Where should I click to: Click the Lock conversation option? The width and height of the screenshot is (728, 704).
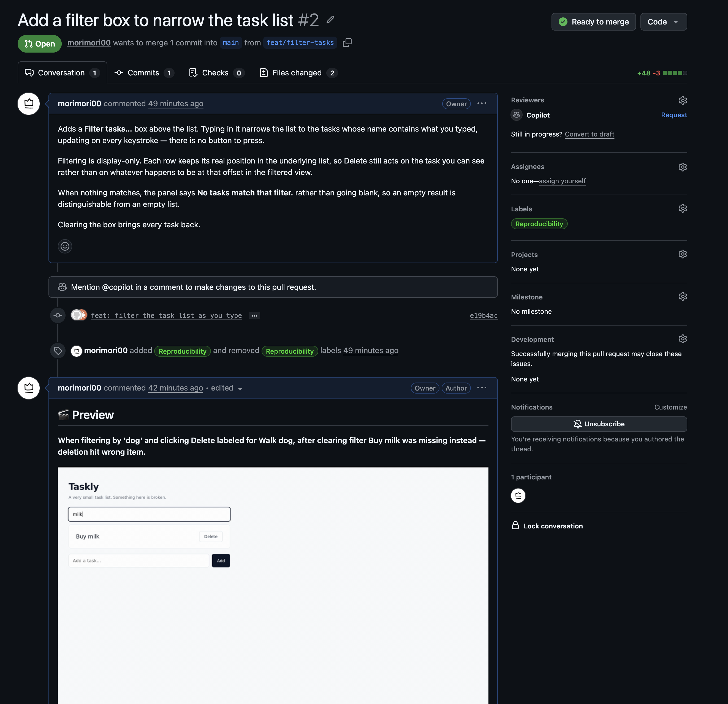click(547, 526)
